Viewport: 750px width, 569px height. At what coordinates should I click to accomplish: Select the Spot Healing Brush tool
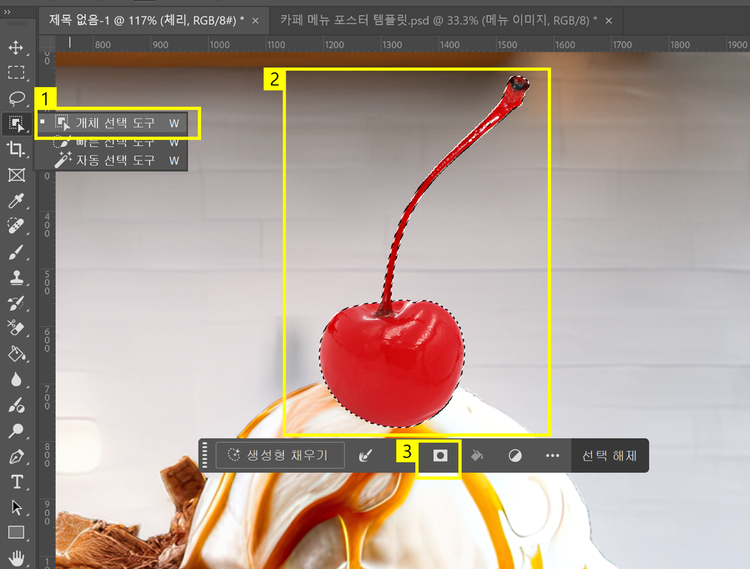16,226
